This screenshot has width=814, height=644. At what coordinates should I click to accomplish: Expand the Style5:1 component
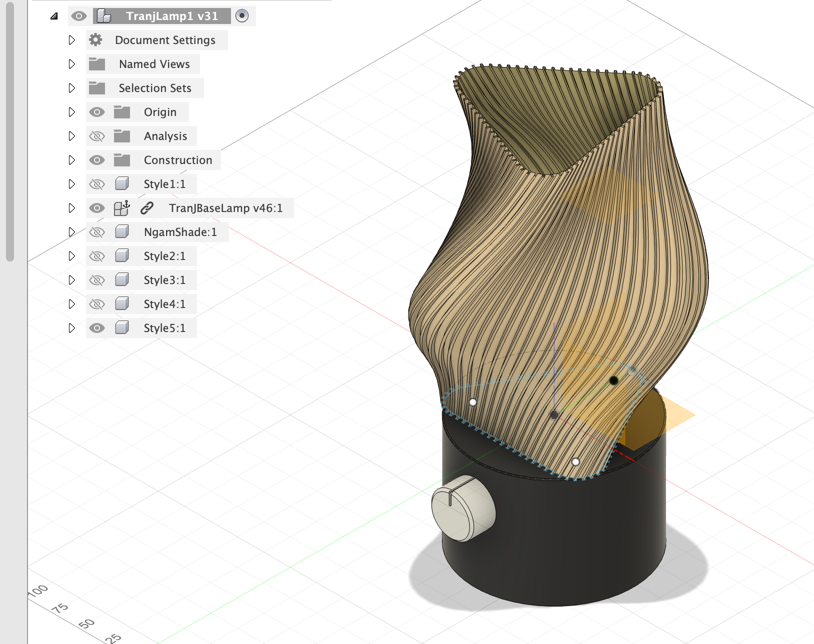click(x=71, y=328)
